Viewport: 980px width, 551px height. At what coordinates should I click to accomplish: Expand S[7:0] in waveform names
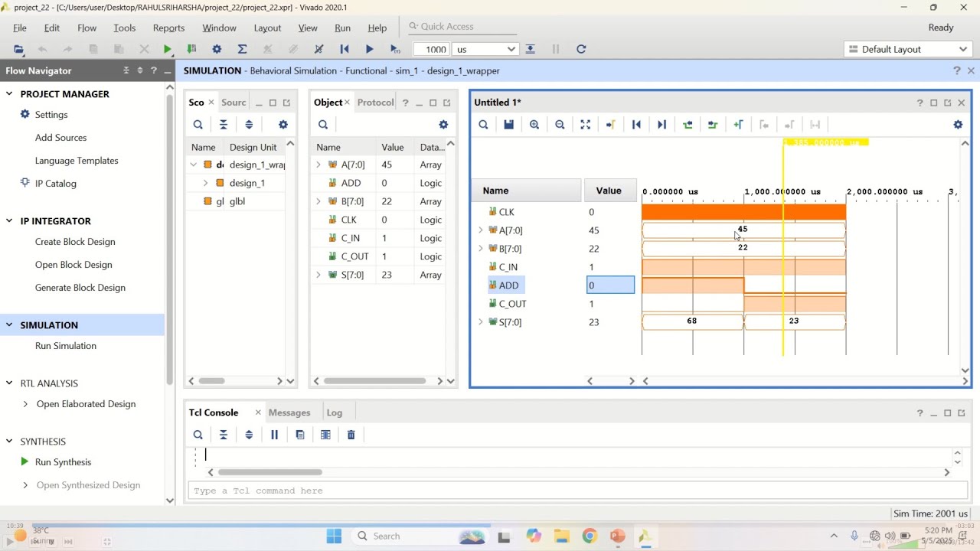coord(481,322)
